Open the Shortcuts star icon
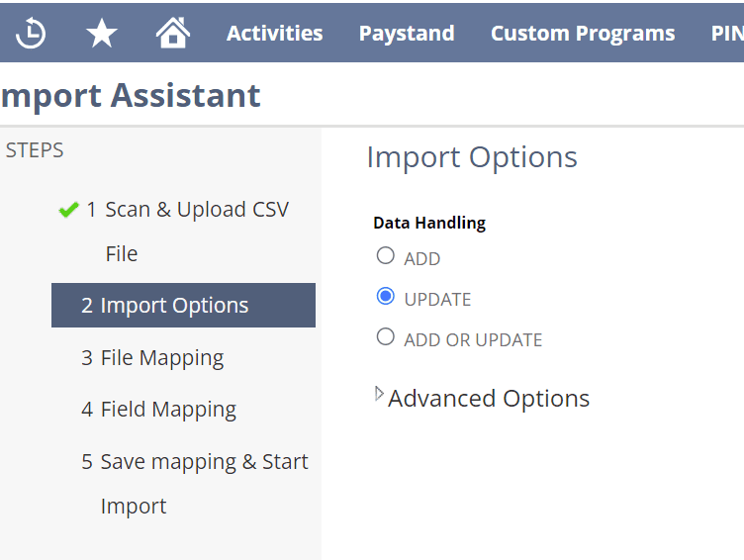744x560 pixels. [x=102, y=34]
